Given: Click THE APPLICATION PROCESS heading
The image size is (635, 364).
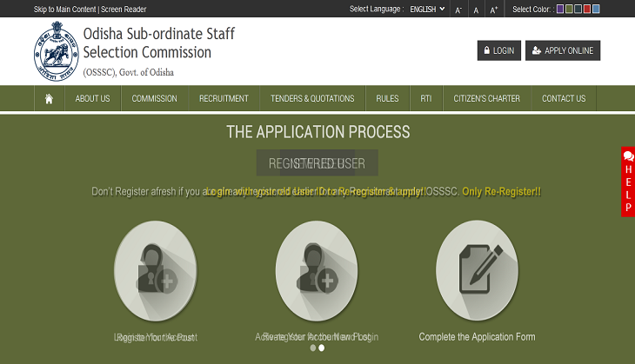Looking at the screenshot, I should [317, 132].
